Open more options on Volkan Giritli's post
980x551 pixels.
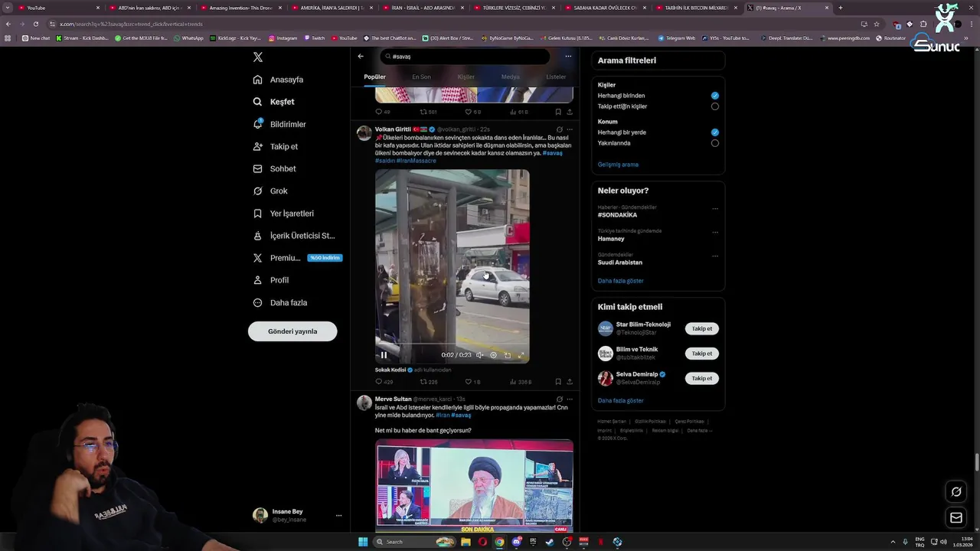click(x=569, y=129)
